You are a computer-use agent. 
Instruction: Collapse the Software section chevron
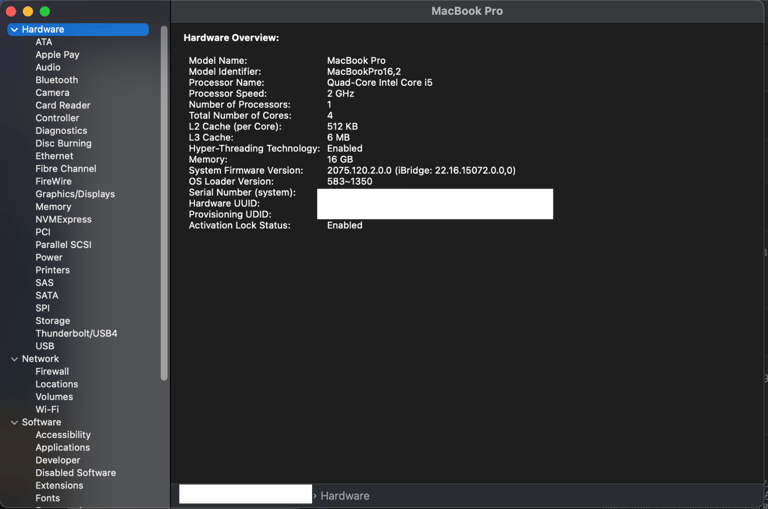[x=14, y=422]
